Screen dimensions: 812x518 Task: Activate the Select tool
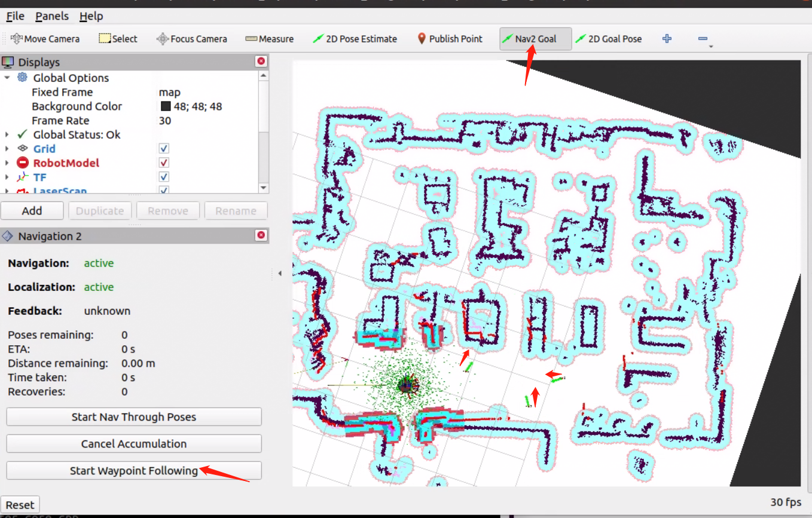[x=118, y=39]
